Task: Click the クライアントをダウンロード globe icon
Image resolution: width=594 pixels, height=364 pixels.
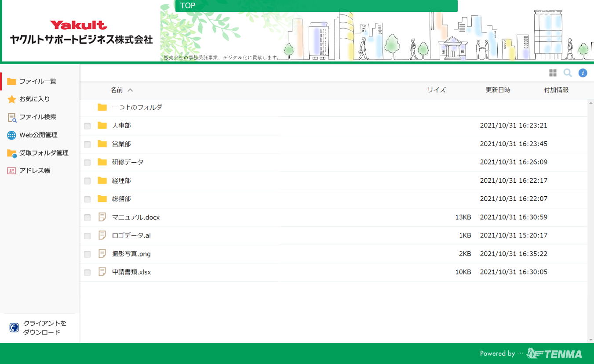Action: tap(14, 328)
